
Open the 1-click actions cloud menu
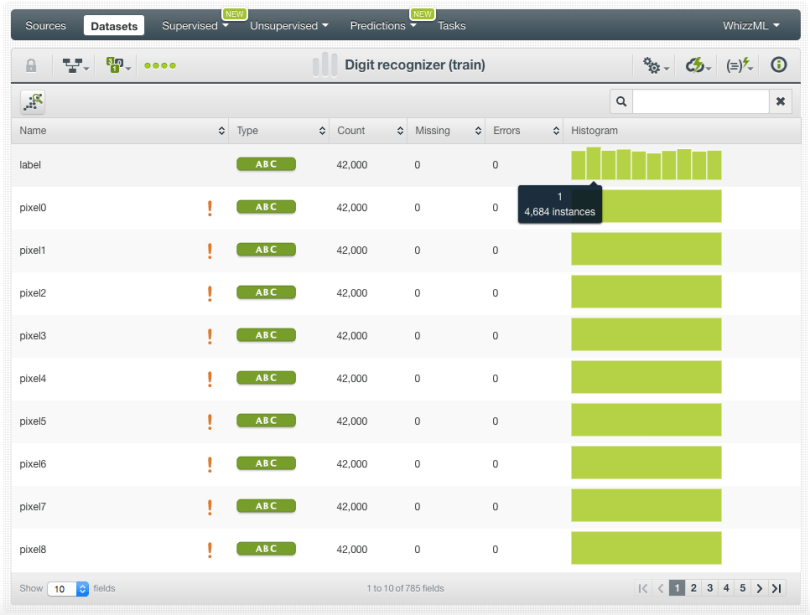click(x=697, y=66)
